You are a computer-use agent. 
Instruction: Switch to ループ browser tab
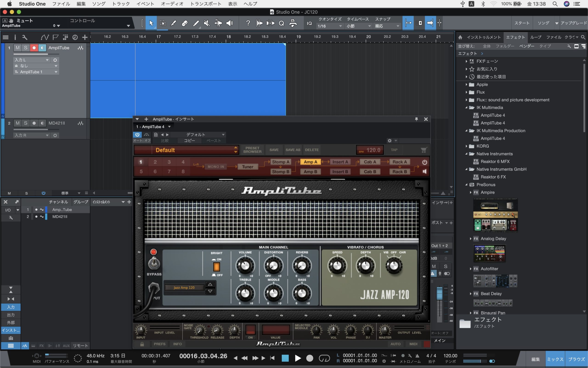click(x=536, y=37)
